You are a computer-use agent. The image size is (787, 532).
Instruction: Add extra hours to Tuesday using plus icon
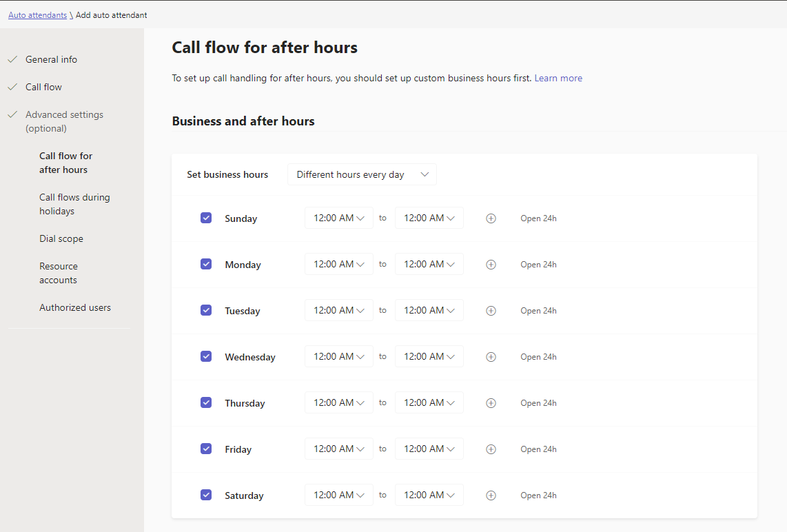coord(491,311)
